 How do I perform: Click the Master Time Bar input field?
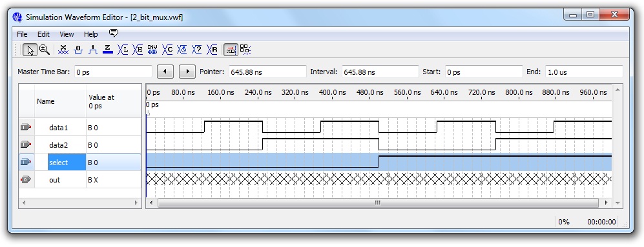coord(113,72)
